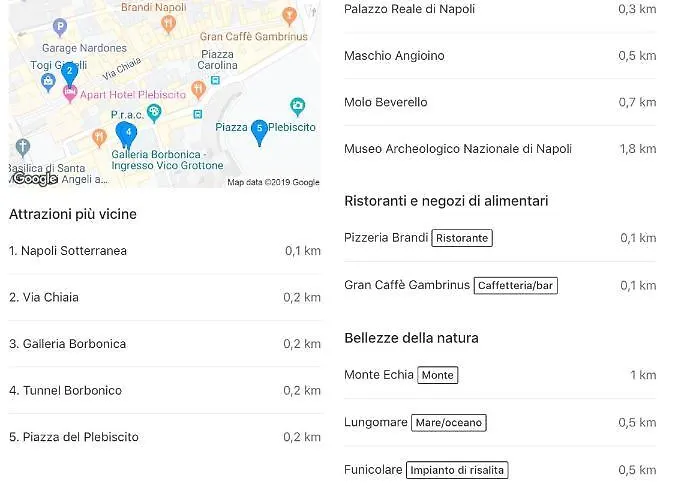This screenshot has height=500, width=675.
Task: Select Napoli Sotterranea in nearby attractions
Action: [x=68, y=251]
